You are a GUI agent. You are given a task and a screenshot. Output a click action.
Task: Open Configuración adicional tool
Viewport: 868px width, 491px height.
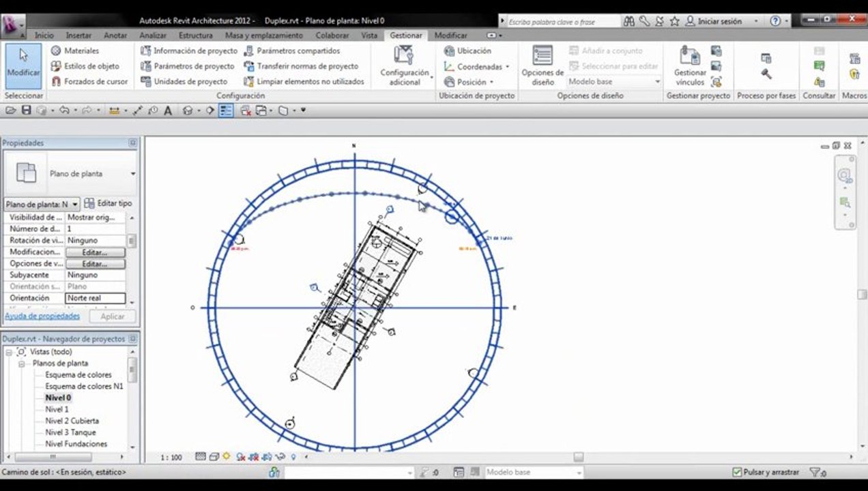405,66
